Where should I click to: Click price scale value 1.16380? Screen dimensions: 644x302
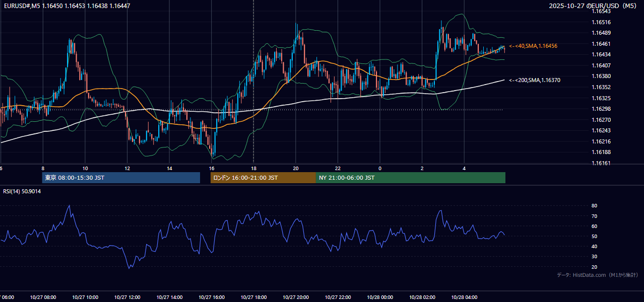[601, 76]
